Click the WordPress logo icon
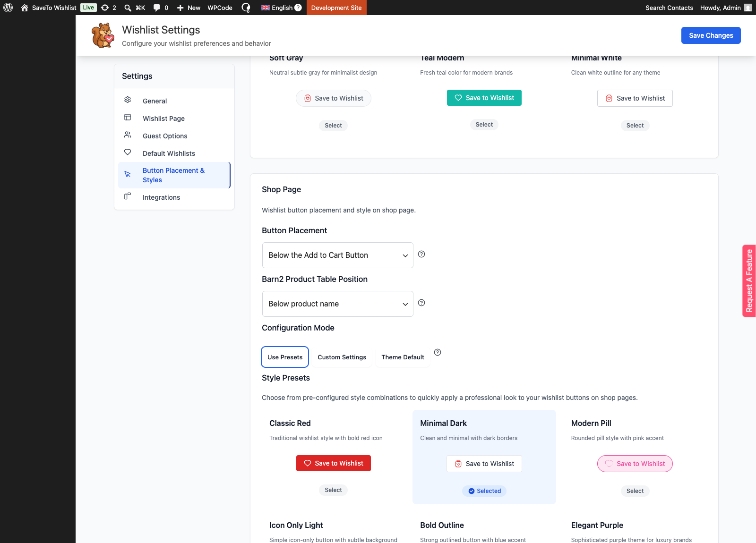 pos(8,8)
